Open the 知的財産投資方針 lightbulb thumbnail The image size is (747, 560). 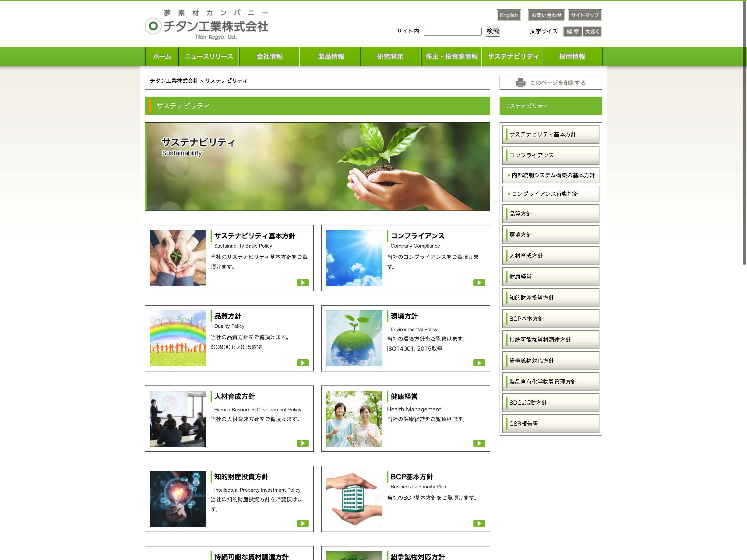(178, 499)
